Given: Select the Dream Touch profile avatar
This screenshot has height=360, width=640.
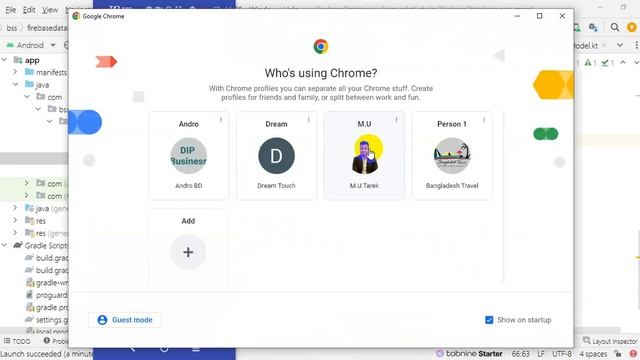Looking at the screenshot, I should 276,156.
